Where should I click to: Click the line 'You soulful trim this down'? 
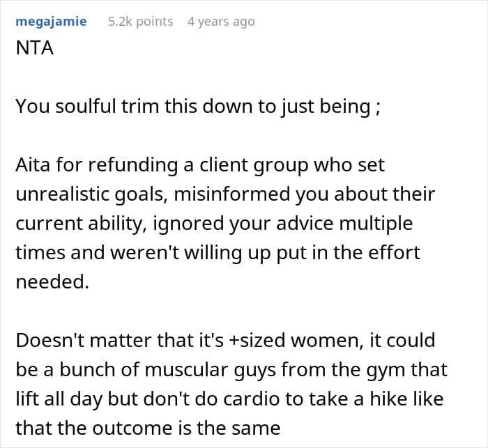(198, 107)
